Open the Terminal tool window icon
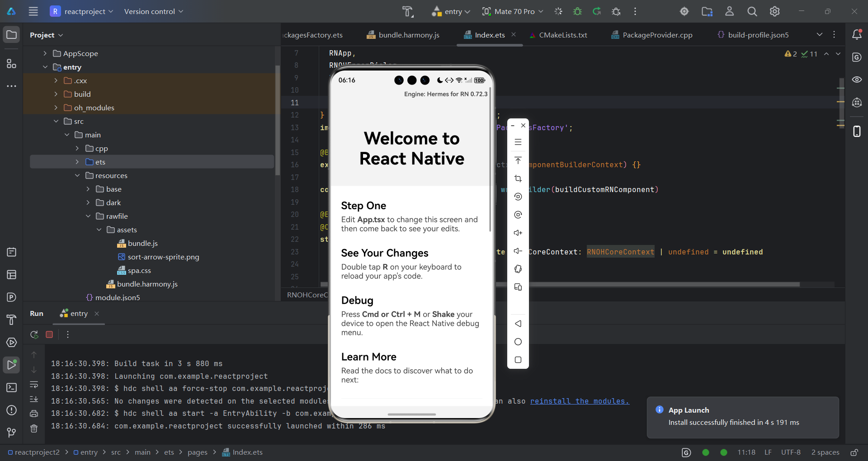Viewport: 868px width, 461px height. pyautogui.click(x=11, y=387)
